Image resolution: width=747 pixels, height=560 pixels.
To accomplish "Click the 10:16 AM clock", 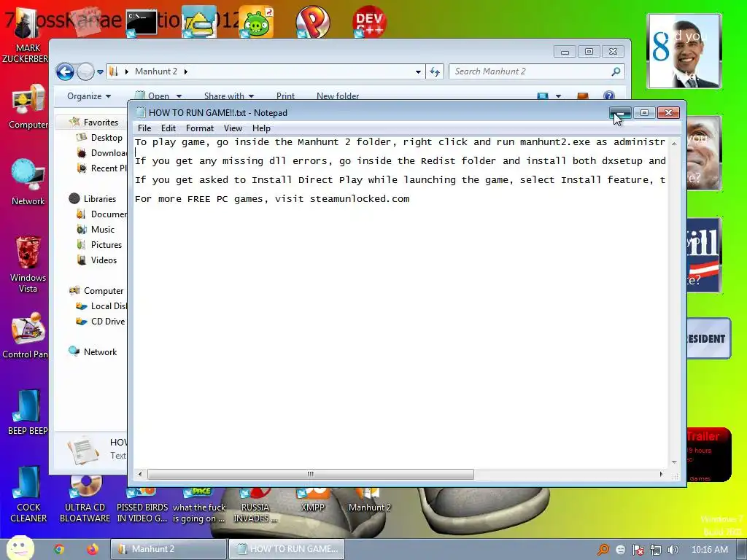I will pyautogui.click(x=709, y=550).
